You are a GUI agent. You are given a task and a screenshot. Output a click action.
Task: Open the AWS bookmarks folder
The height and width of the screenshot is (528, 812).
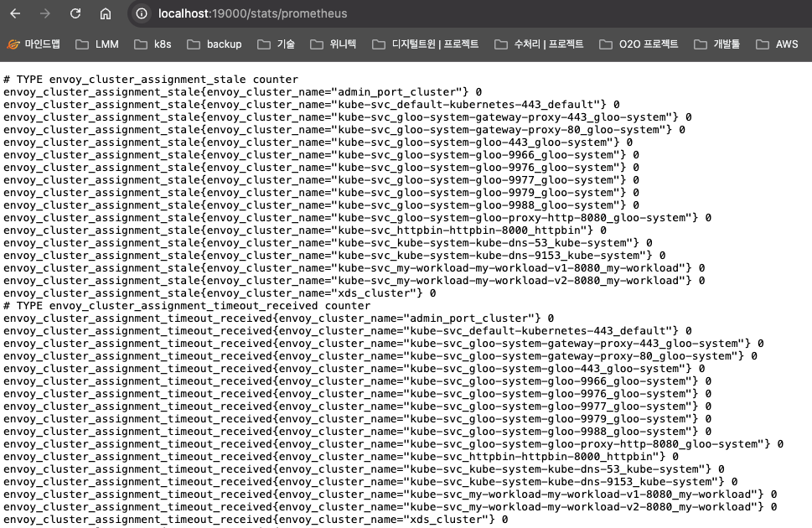(777, 44)
